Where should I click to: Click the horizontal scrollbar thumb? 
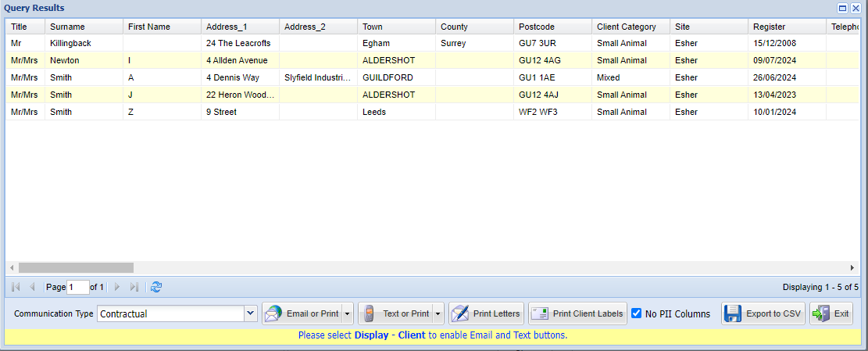76,267
